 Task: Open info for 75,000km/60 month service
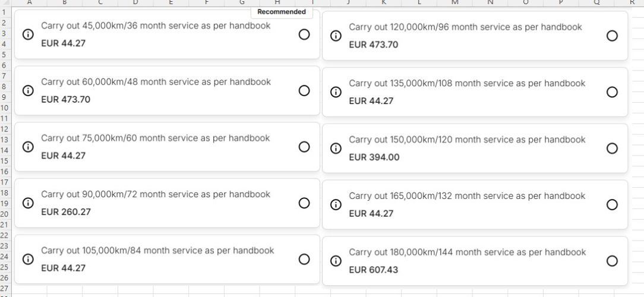click(x=27, y=147)
